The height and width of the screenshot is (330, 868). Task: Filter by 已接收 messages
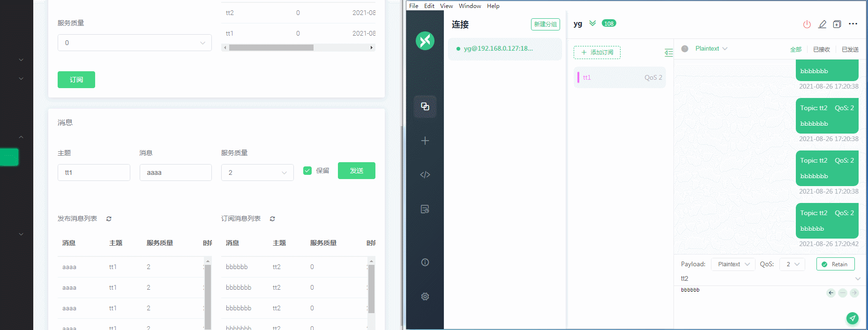coord(822,49)
